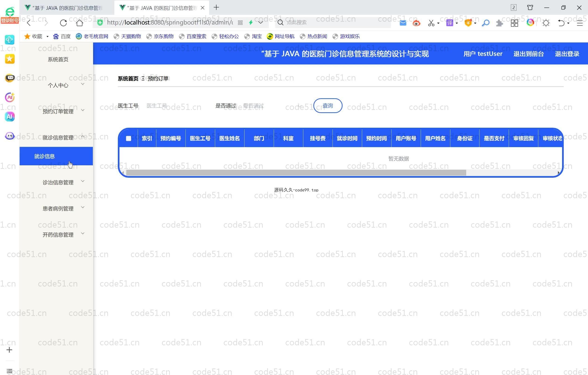Click the browser back arrow
This screenshot has width=588, height=375.
29,23
